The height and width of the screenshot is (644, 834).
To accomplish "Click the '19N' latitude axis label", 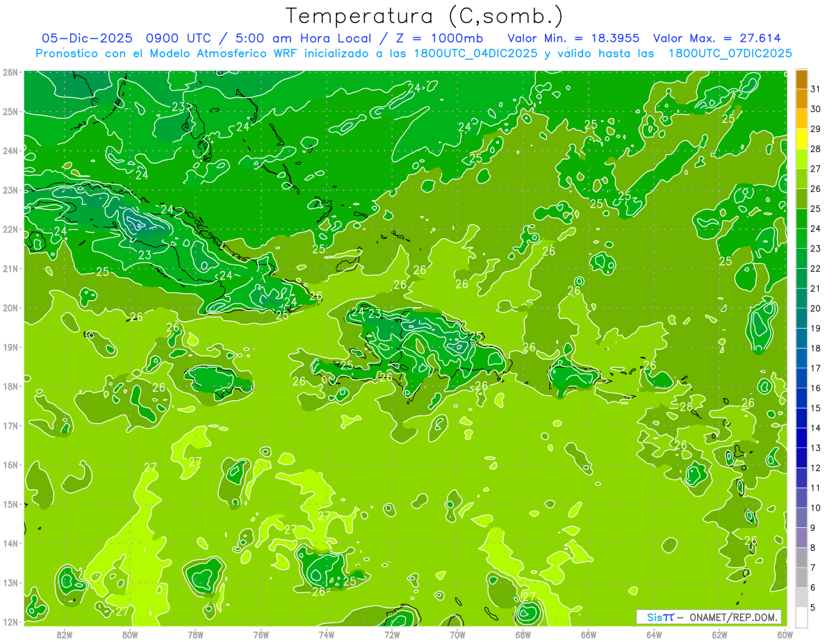I will click(10, 347).
